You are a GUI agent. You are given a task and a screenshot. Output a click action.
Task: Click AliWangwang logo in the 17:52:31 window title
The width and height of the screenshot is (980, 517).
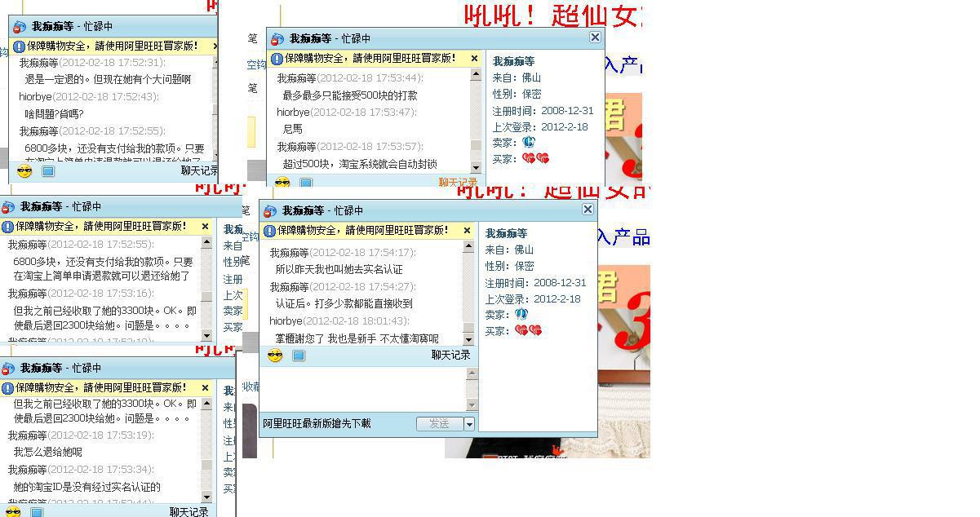[20, 28]
